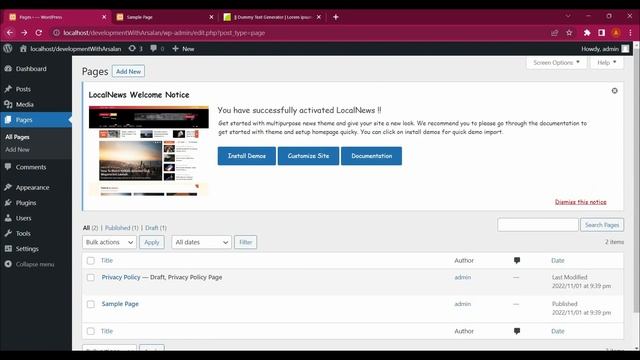This screenshot has width=640, height=360.
Task: Expand the Help panel
Action: tap(607, 62)
